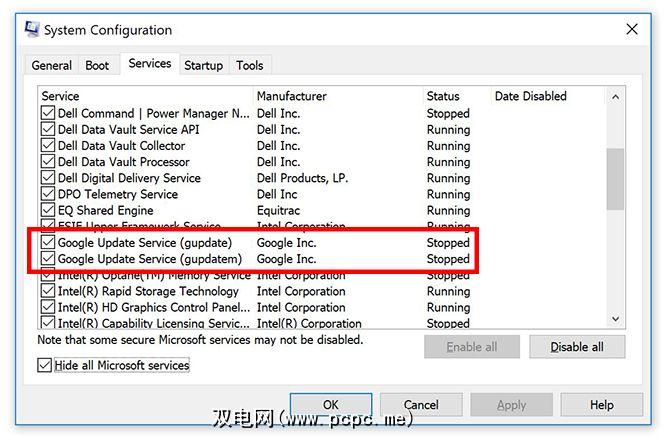Click Stopped status of Dell Command service
The width and height of the screenshot is (670, 442).
pyautogui.click(x=448, y=113)
